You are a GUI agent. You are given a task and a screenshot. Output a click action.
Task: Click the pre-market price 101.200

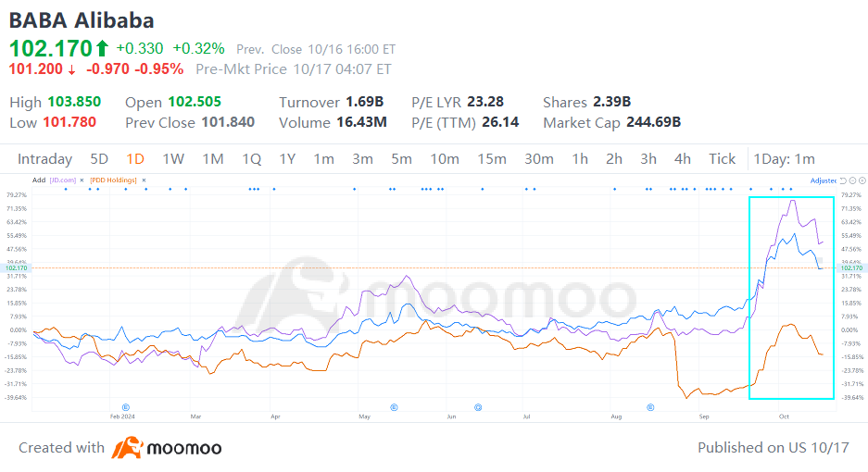(35, 69)
